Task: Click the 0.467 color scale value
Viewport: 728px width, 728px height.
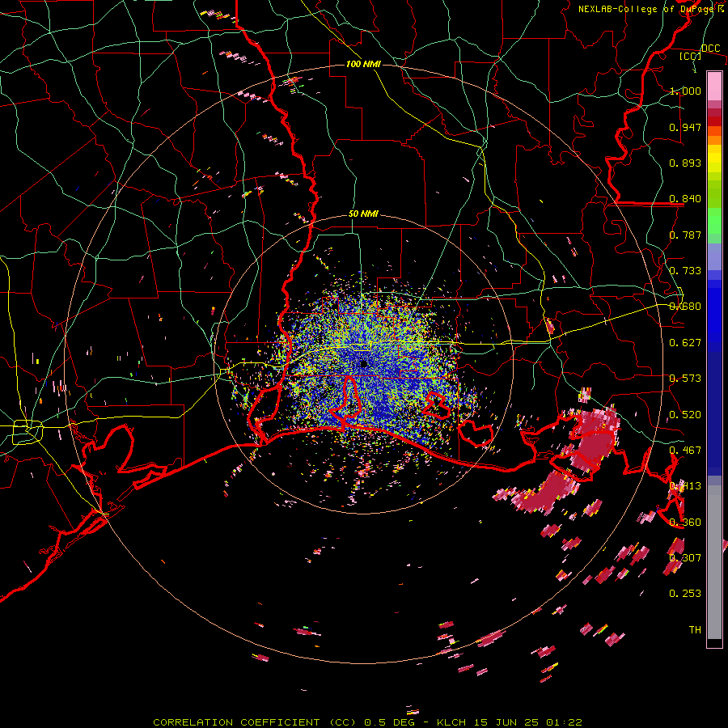Action: pos(685,451)
